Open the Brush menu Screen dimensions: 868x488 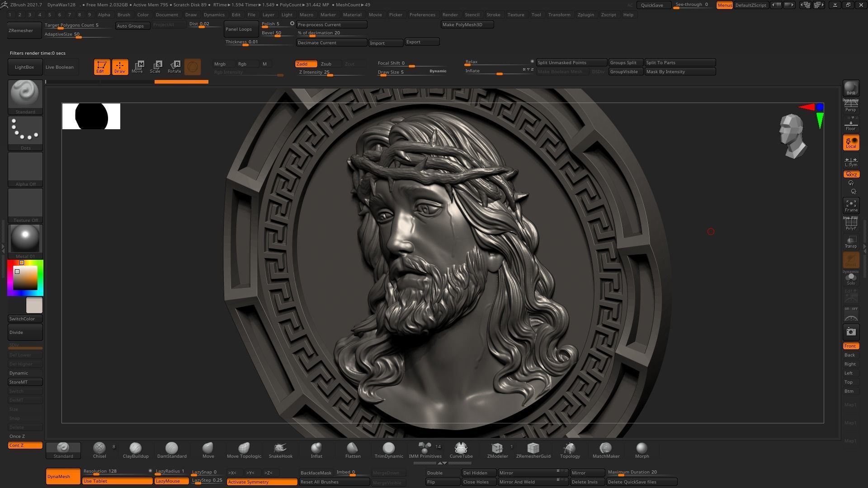coord(123,14)
